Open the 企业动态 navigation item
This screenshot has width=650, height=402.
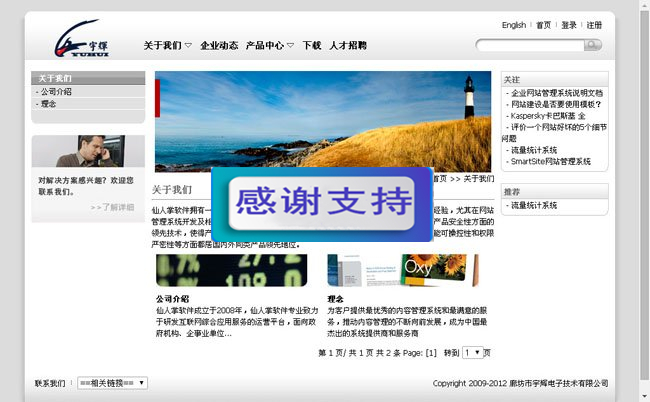pyautogui.click(x=219, y=45)
